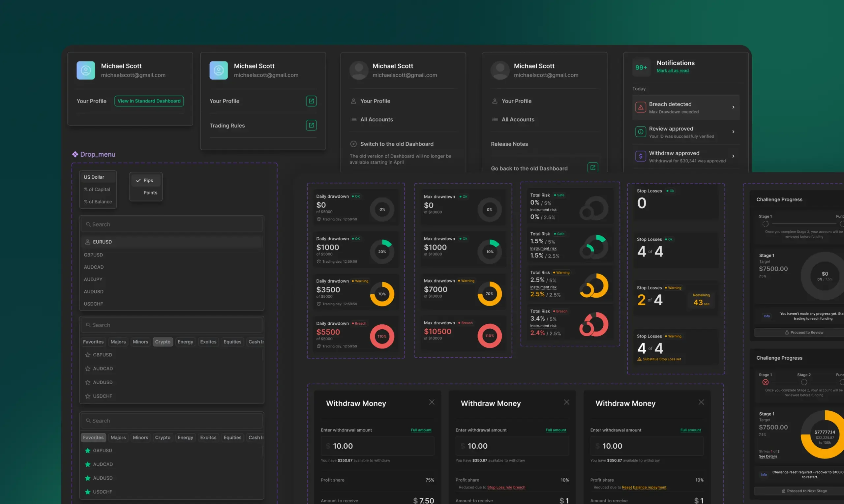Click See Details under Strikes

[x=768, y=457]
